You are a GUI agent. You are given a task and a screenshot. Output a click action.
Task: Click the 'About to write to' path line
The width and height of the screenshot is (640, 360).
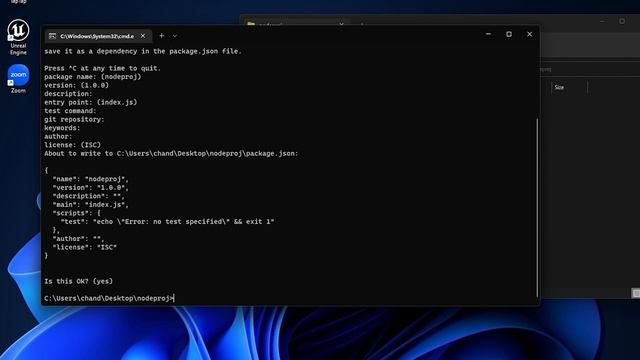[171, 153]
